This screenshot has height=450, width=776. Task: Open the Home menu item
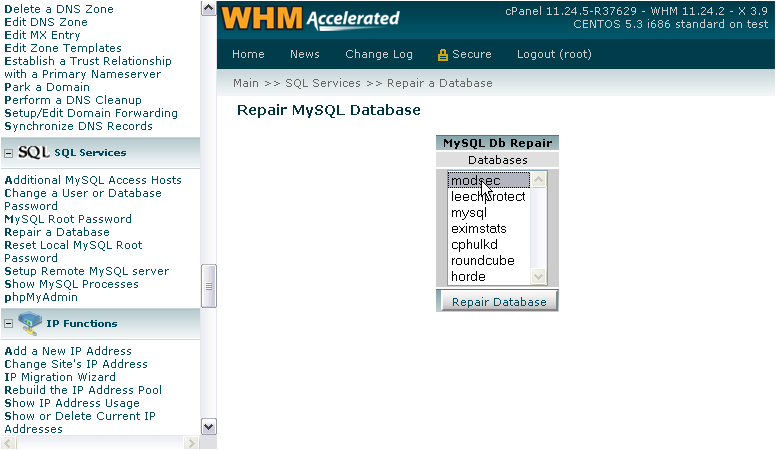pyautogui.click(x=248, y=54)
